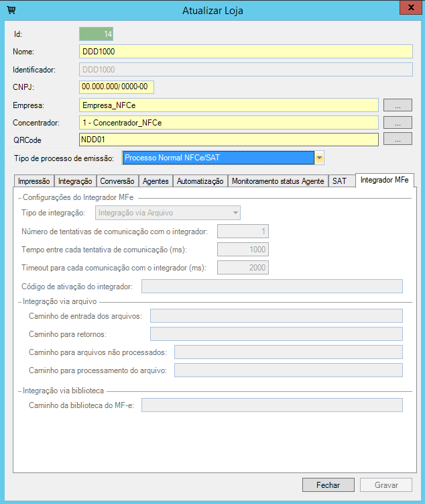Open Concentrador browse button
The height and width of the screenshot is (504, 425).
[x=398, y=122]
